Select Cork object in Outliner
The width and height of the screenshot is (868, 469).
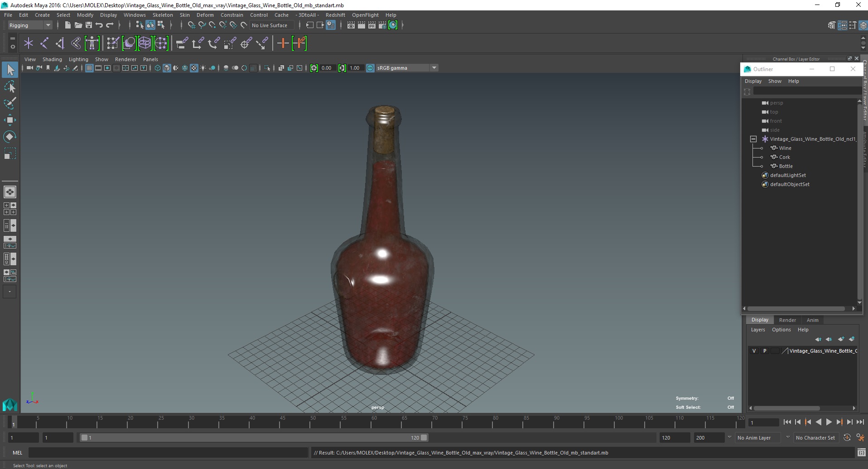point(784,157)
